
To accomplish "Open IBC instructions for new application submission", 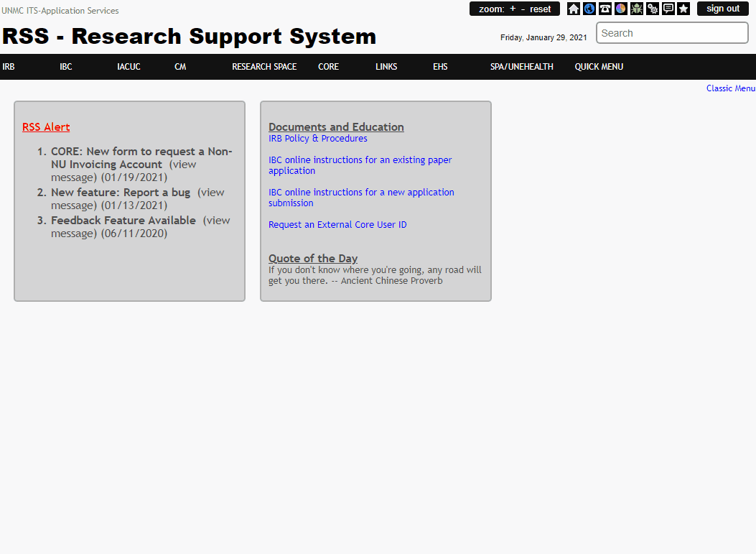I will [361, 198].
